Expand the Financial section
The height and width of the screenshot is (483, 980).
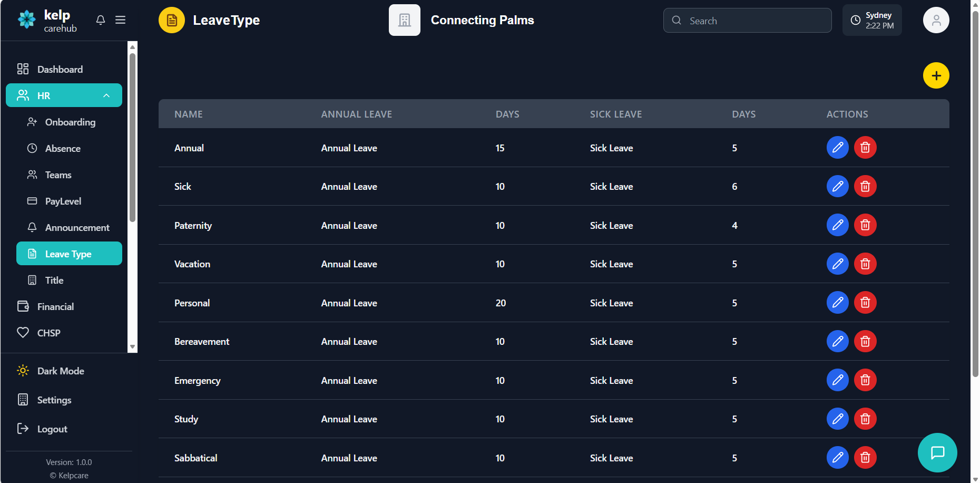[55, 306]
